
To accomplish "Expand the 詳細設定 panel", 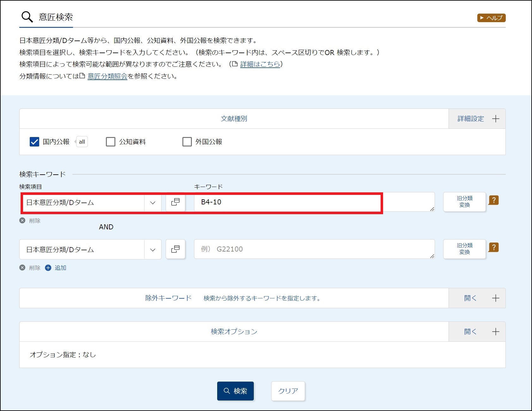I will coord(477,119).
